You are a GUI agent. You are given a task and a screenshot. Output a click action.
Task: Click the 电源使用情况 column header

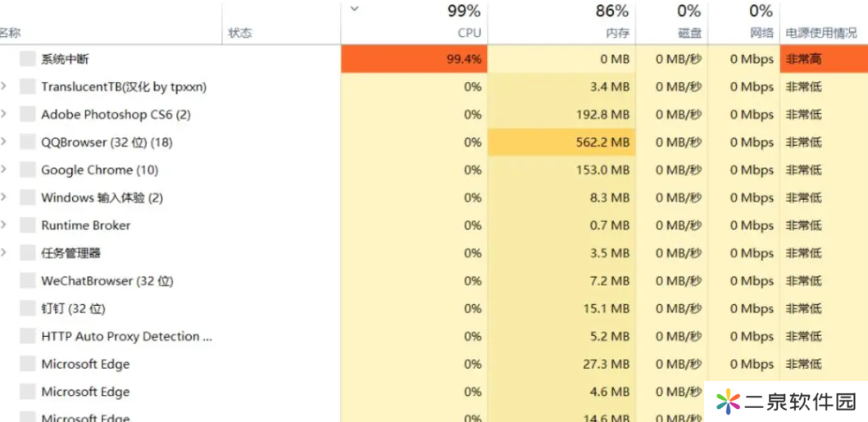pos(821,33)
